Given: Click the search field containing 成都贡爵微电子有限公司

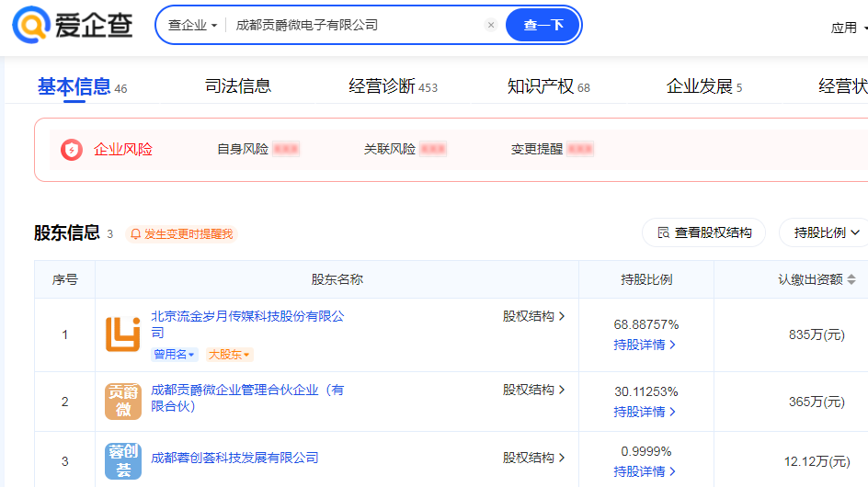Looking at the screenshot, I should point(354,26).
